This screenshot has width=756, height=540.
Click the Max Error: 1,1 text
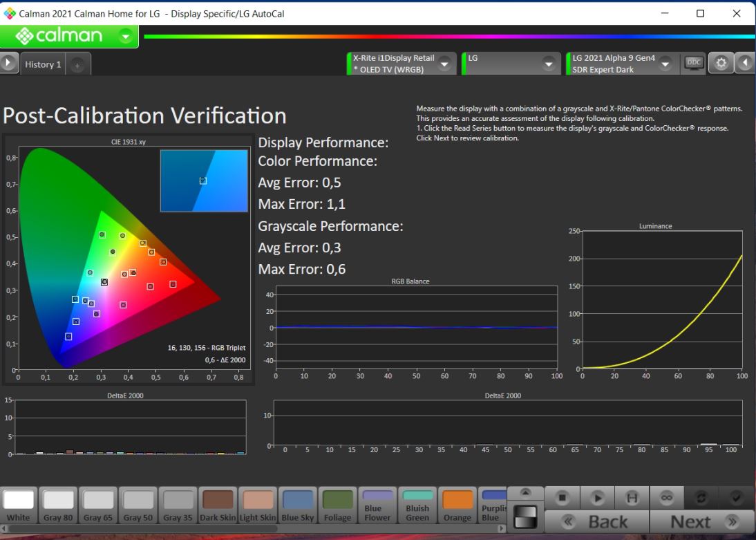[302, 204]
